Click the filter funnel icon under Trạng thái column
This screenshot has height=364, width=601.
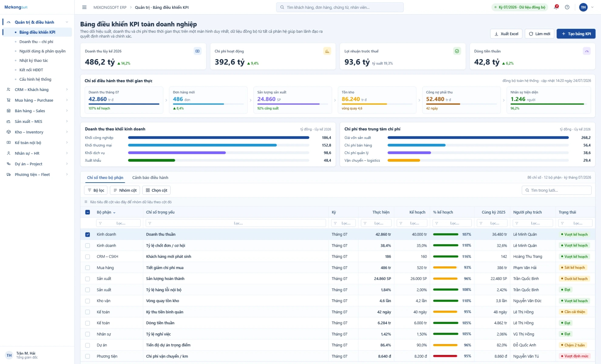562,223
